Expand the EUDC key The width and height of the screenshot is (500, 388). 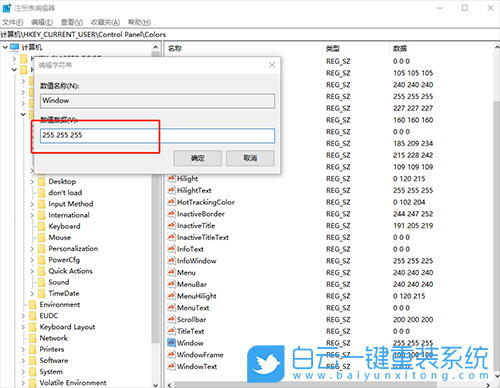(x=23, y=316)
